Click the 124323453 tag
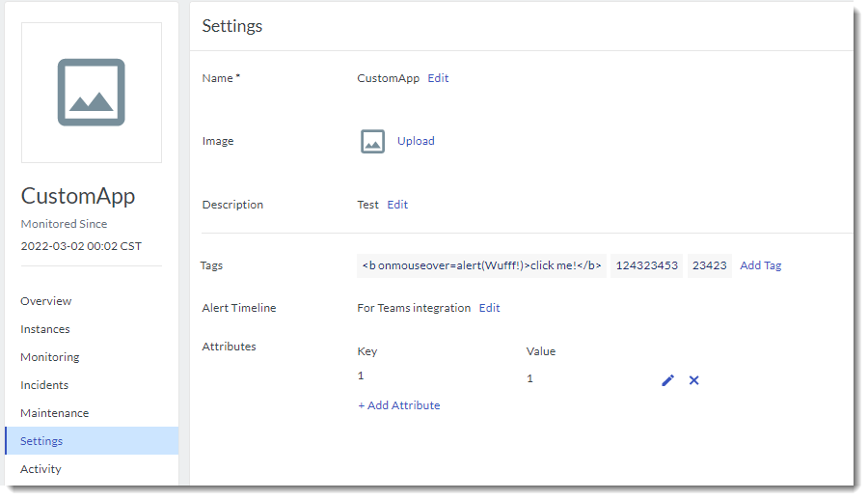The image size is (868, 500). tap(647, 265)
